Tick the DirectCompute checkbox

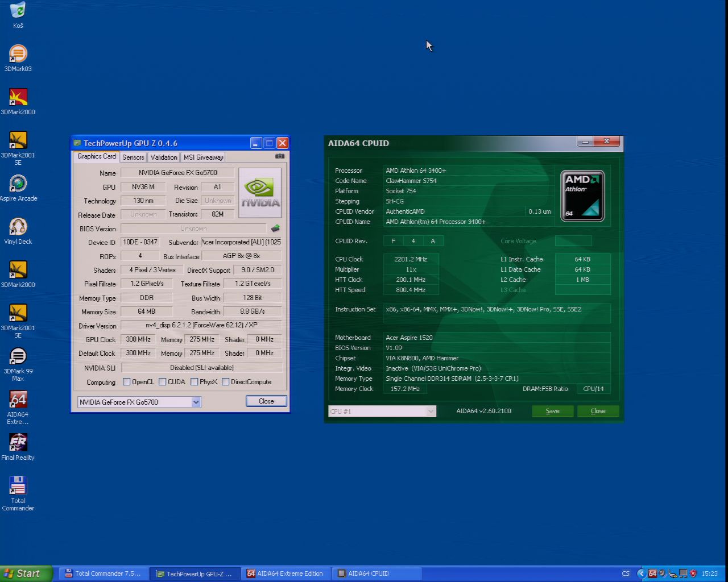pyautogui.click(x=226, y=382)
